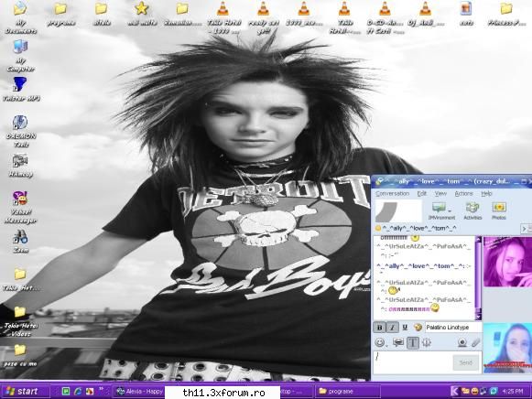The height and width of the screenshot is (399, 532).
Task: Click the webcam icon above message box
Action: point(461,342)
